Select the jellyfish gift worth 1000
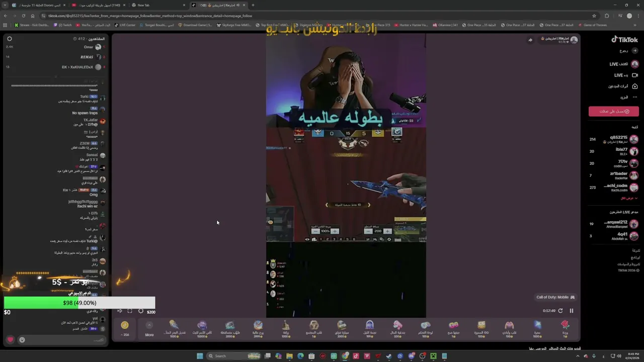 click(174, 328)
